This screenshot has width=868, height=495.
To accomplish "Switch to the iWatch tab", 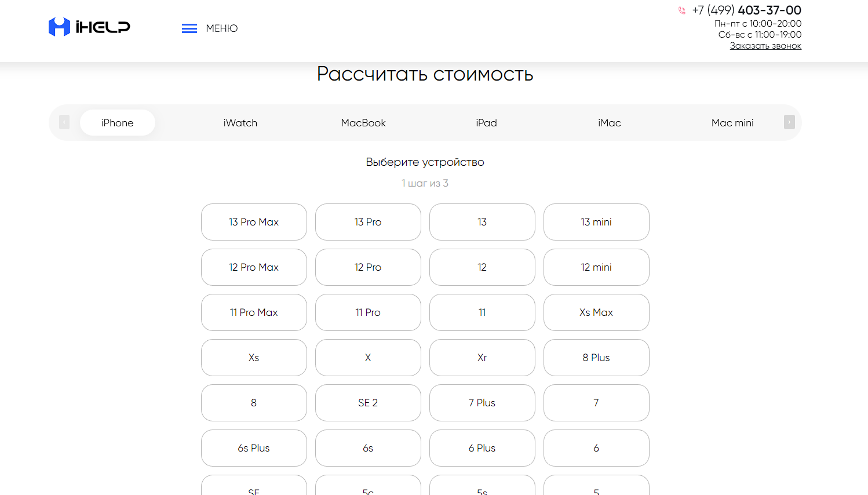I will 240,123.
